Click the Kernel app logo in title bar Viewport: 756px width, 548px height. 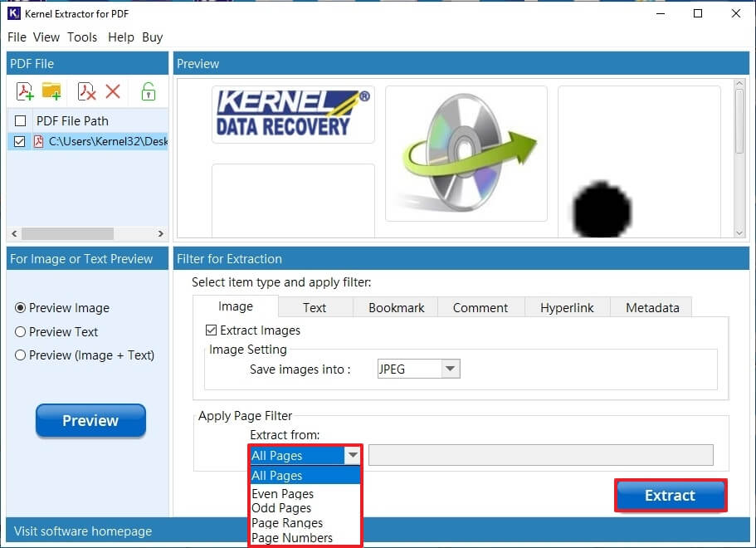13,13
